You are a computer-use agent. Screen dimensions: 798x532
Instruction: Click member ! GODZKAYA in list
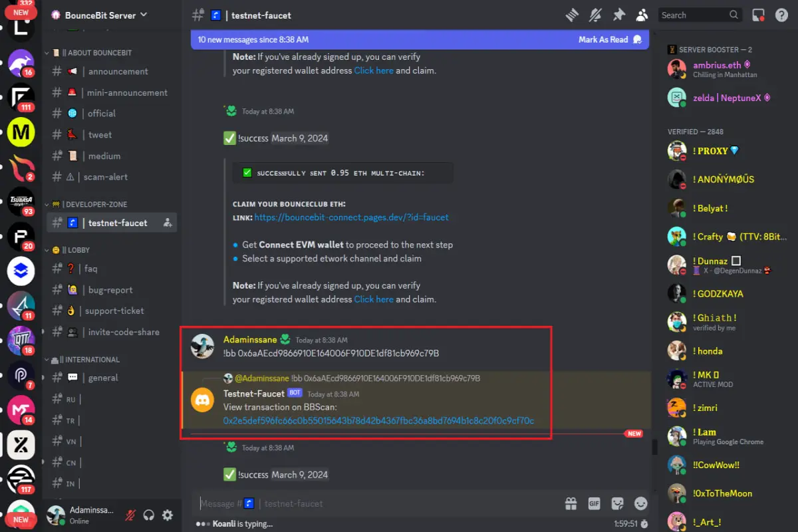click(729, 293)
